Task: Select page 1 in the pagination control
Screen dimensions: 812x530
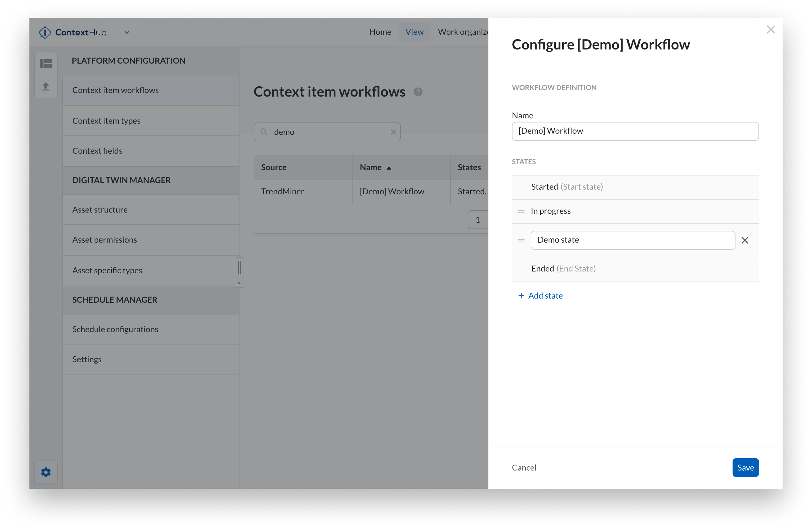Action: [x=478, y=219]
